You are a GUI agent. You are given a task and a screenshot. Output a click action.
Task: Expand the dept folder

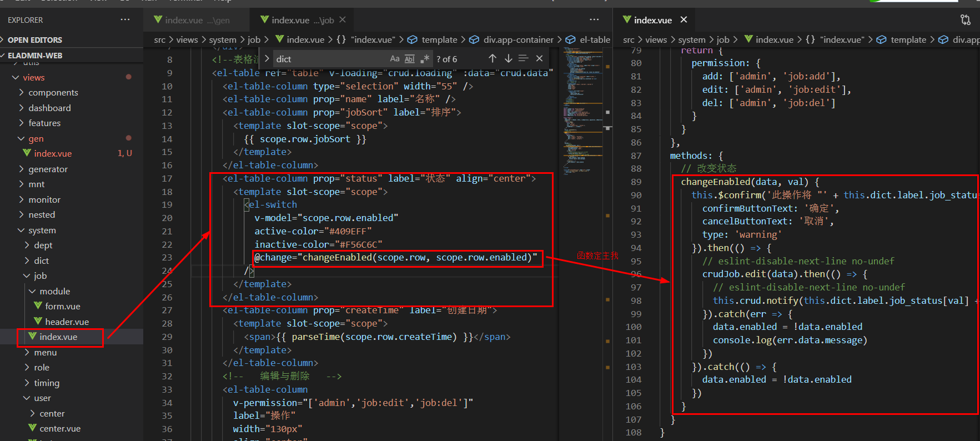(x=72, y=245)
